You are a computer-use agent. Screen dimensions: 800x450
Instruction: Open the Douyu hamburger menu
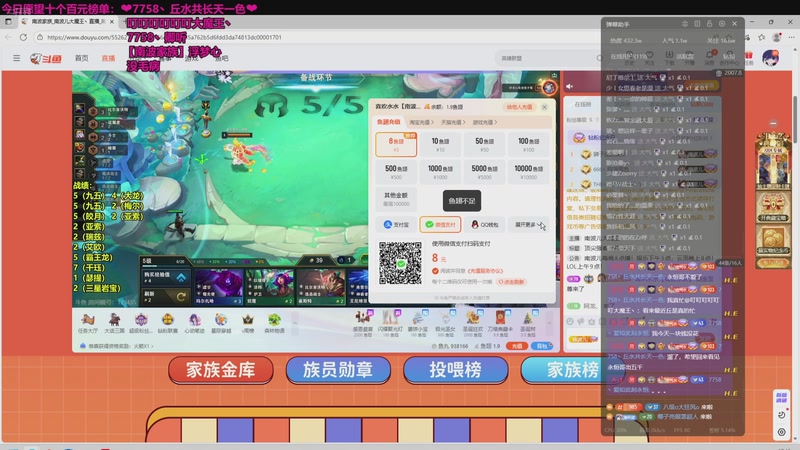point(16,58)
